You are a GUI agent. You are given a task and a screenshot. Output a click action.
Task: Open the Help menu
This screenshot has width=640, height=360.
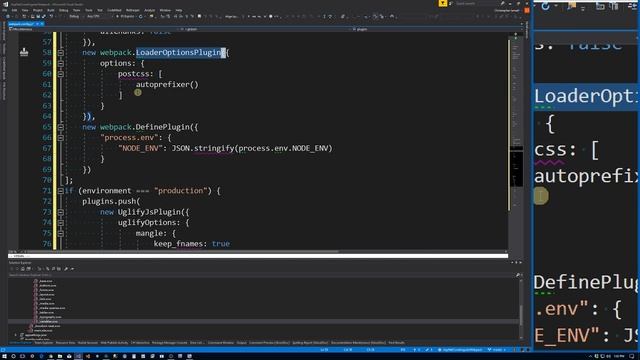(x=179, y=10)
